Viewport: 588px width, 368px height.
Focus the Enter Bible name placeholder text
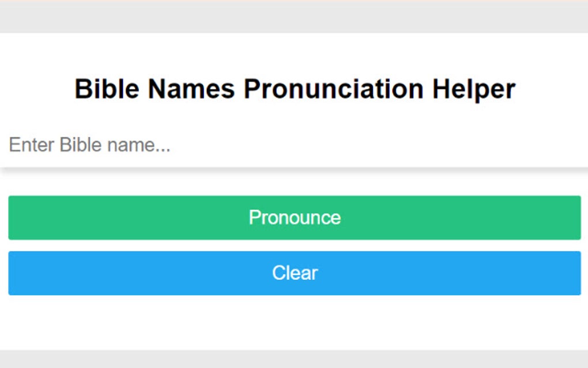pyautogui.click(x=89, y=144)
